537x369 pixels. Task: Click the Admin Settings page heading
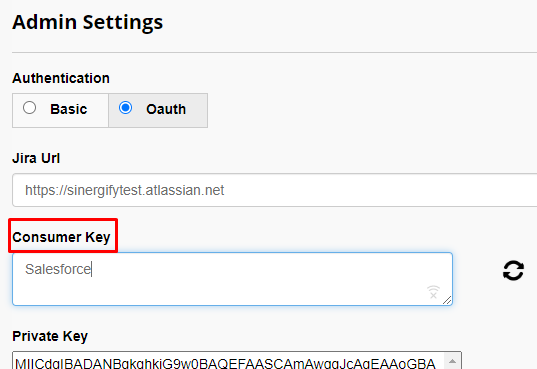88,22
